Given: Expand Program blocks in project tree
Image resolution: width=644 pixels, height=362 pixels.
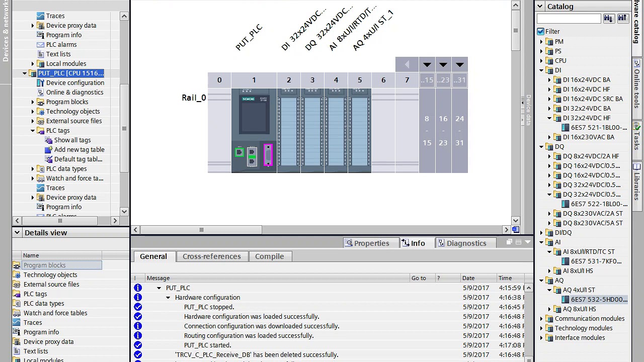Looking at the screenshot, I should tap(33, 102).
